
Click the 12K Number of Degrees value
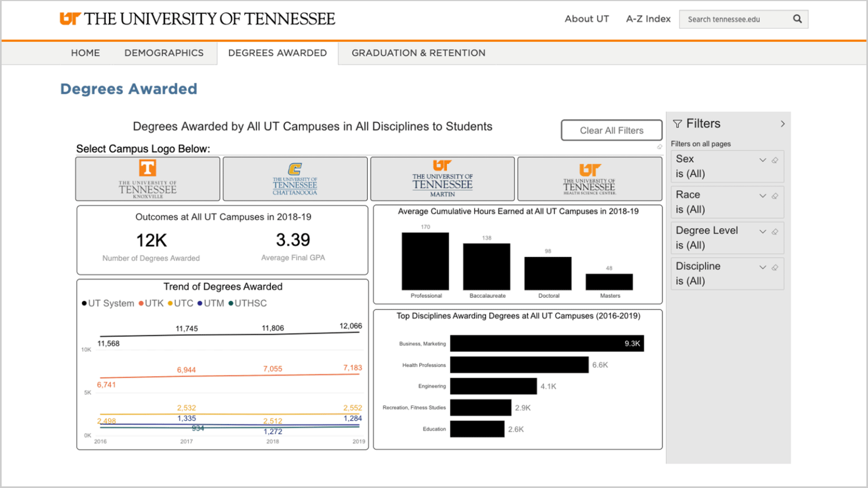click(151, 241)
